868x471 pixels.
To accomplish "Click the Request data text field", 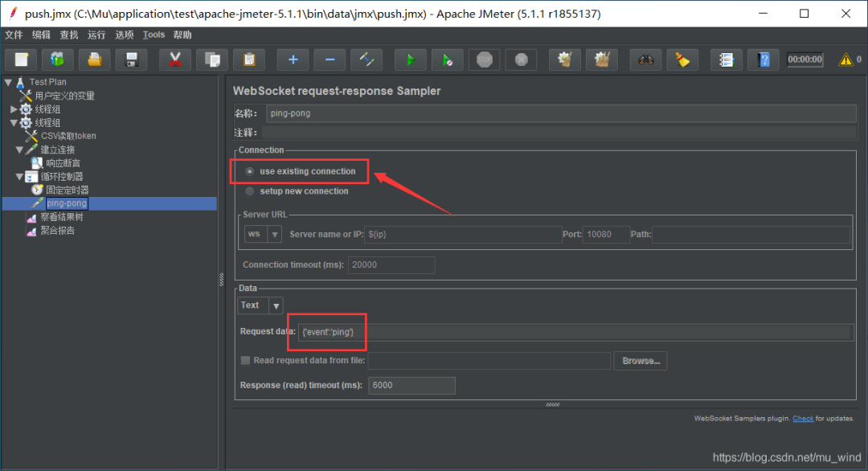I will pyautogui.click(x=575, y=332).
